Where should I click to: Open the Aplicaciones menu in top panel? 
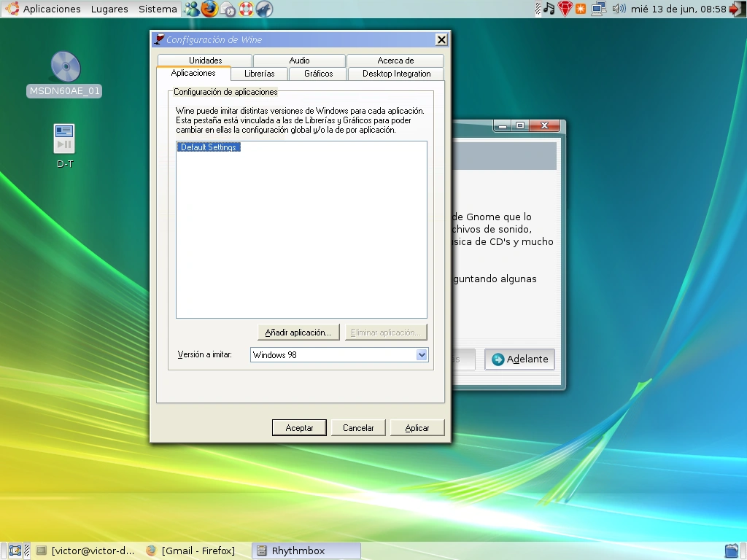52,9
